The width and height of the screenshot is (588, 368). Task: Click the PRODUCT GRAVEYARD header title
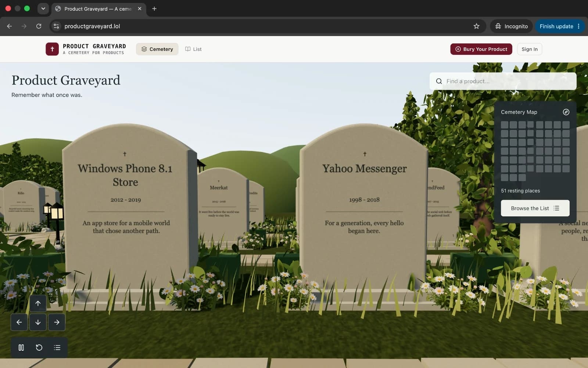[94, 46]
